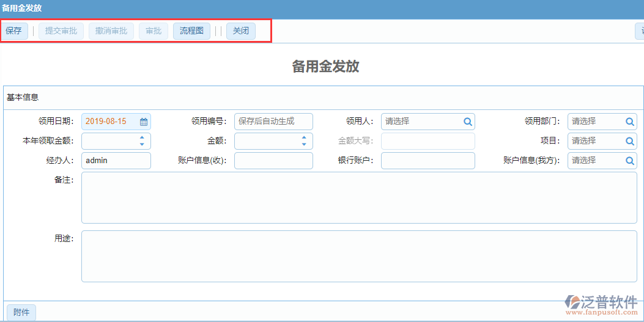Click the 领用部门 selection field
Viewport: 644px width, 322px height.
click(x=602, y=122)
